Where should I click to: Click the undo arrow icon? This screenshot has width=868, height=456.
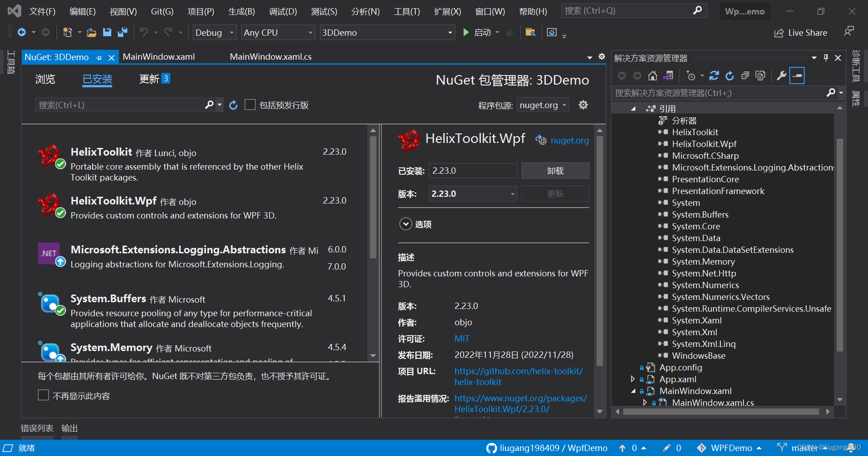[x=144, y=32]
